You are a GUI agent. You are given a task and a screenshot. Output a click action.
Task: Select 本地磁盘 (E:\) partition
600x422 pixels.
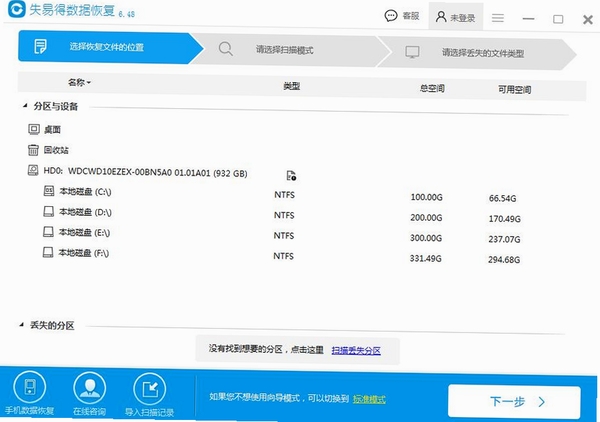(x=84, y=232)
